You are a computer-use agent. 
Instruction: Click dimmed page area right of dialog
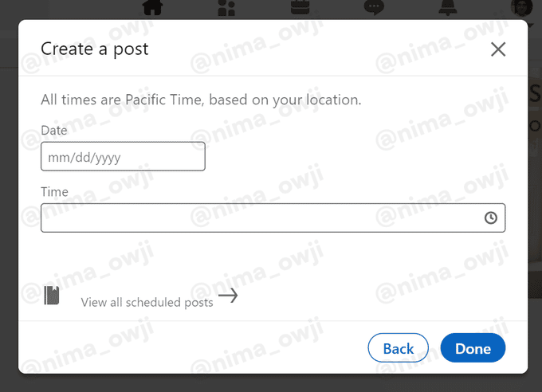pos(535,199)
